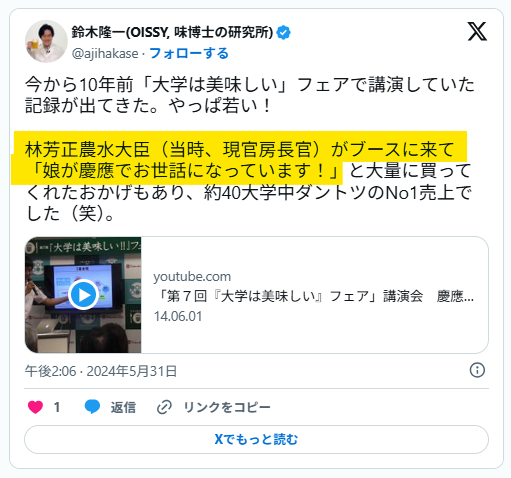Viewport: 511px width, 478px height.
Task: Click the blue reply bubble icon
Action: point(92,407)
